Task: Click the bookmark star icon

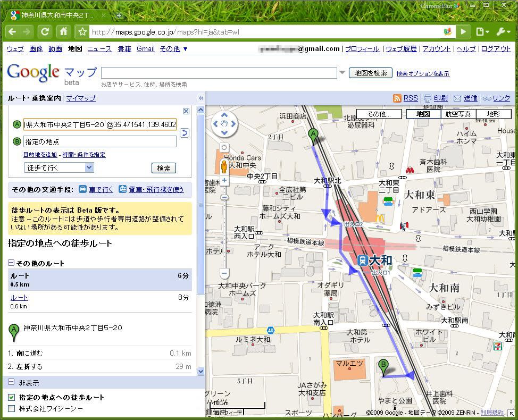Action: [x=82, y=32]
